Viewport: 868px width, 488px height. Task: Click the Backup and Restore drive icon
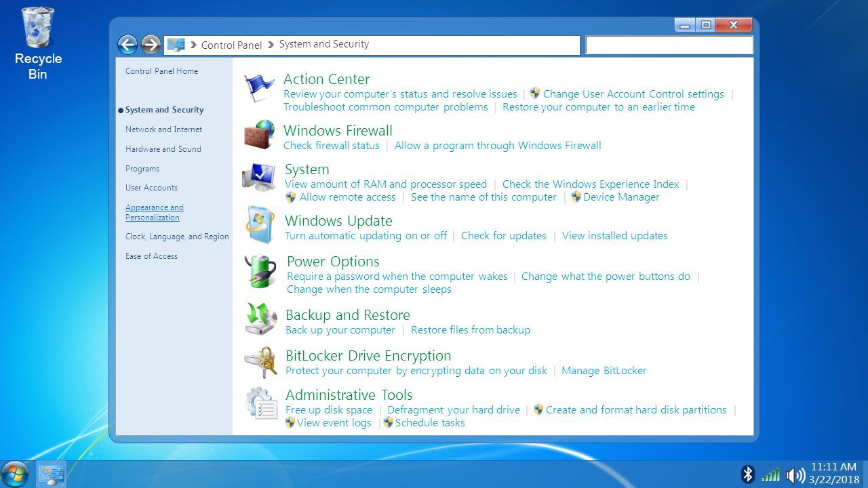coord(261,319)
